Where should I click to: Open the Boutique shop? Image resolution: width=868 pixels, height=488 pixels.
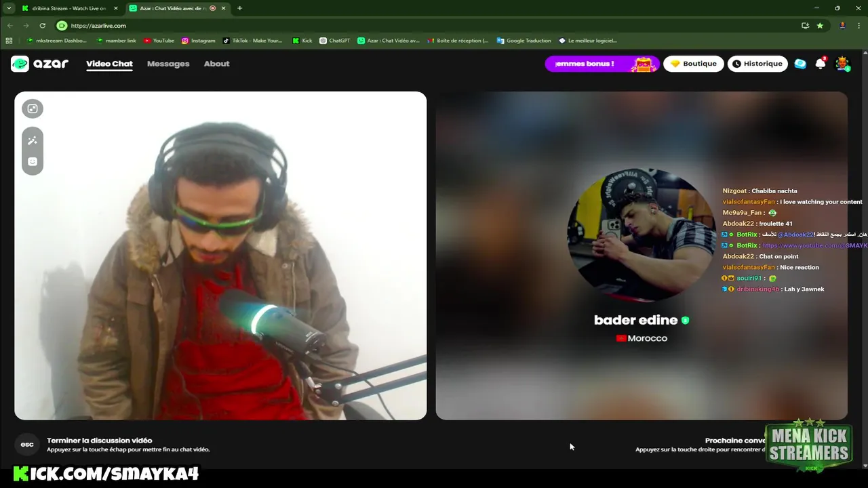(693, 64)
